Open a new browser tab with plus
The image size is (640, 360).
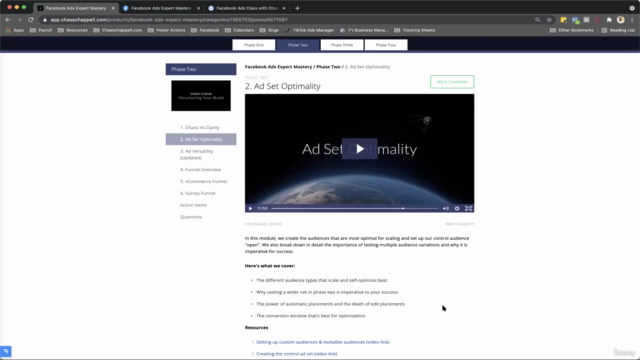click(x=297, y=8)
